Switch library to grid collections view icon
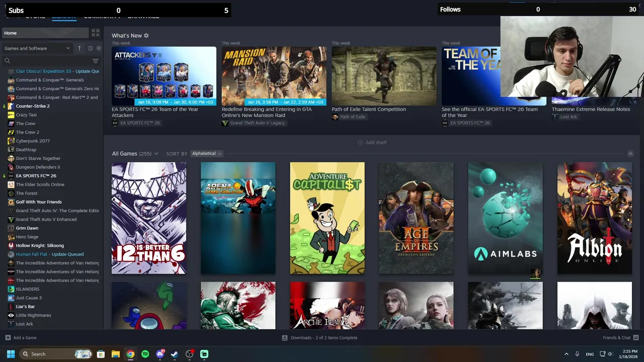The height and width of the screenshot is (362, 644). 95,33
